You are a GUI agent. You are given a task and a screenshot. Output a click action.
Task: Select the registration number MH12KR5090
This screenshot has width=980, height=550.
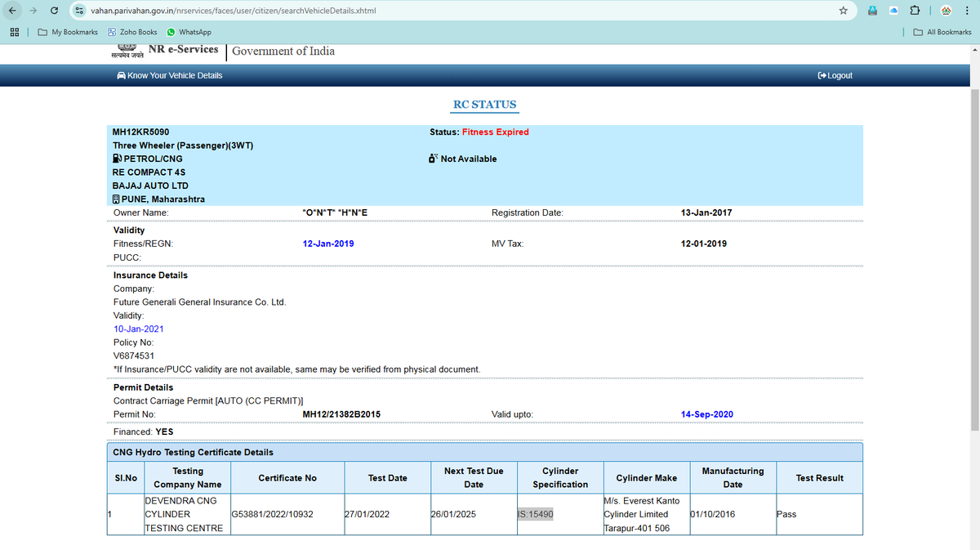click(x=141, y=132)
